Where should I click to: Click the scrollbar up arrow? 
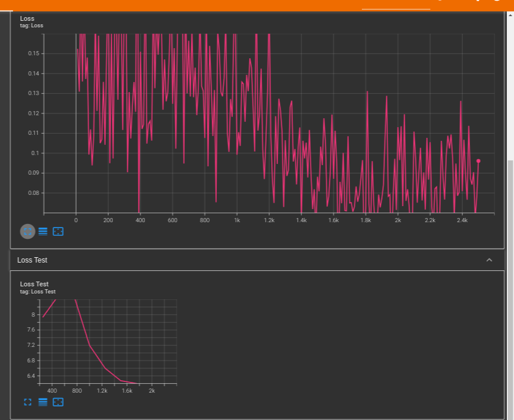pyautogui.click(x=510, y=15)
